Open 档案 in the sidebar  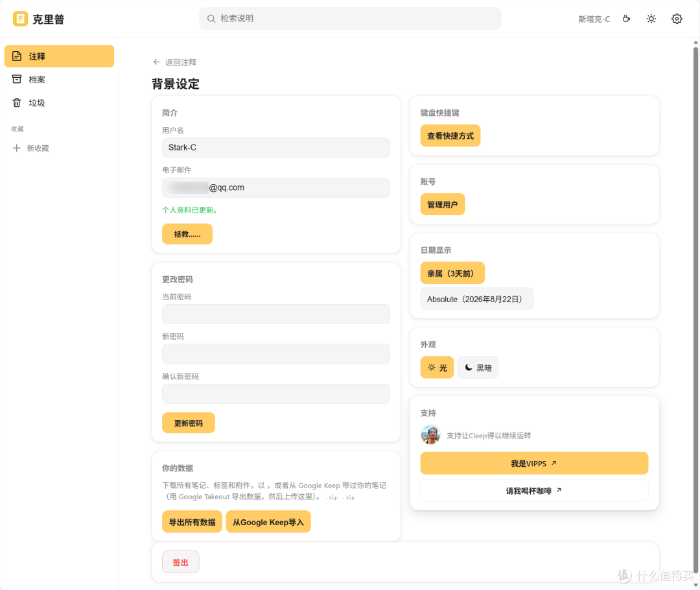pyautogui.click(x=60, y=80)
